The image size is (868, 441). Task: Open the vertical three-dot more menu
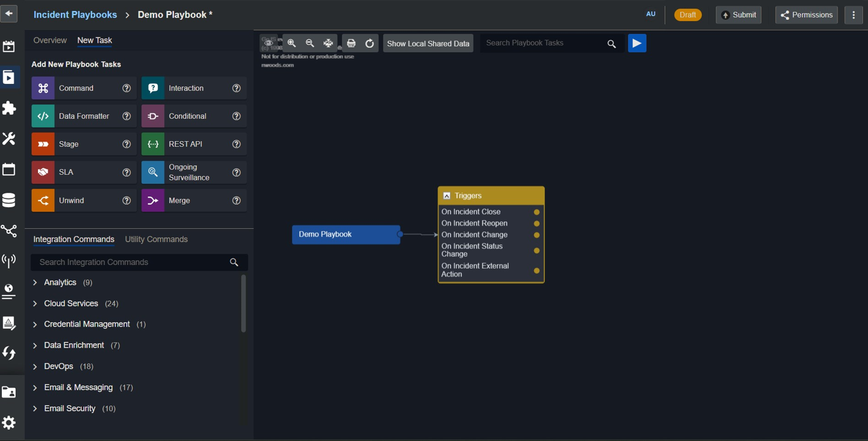854,15
